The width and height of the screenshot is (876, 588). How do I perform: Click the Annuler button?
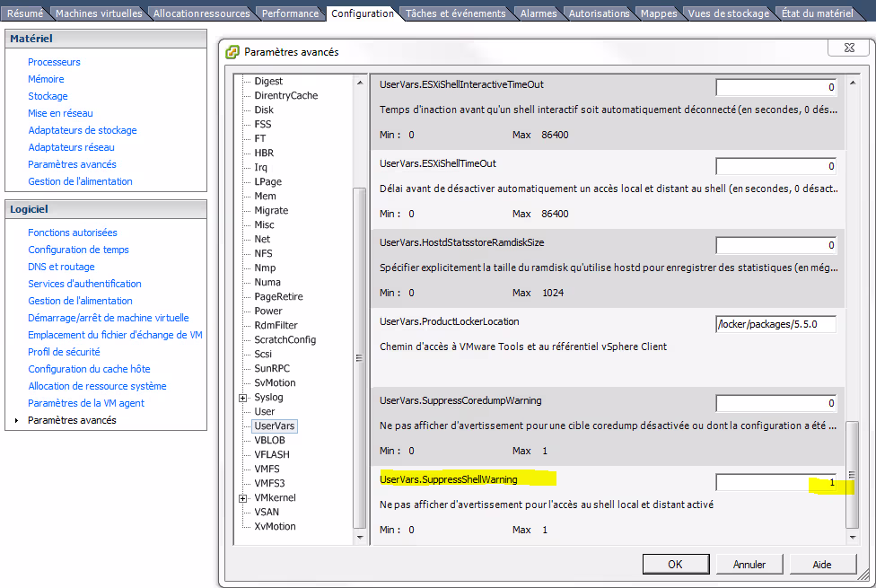pyautogui.click(x=749, y=565)
